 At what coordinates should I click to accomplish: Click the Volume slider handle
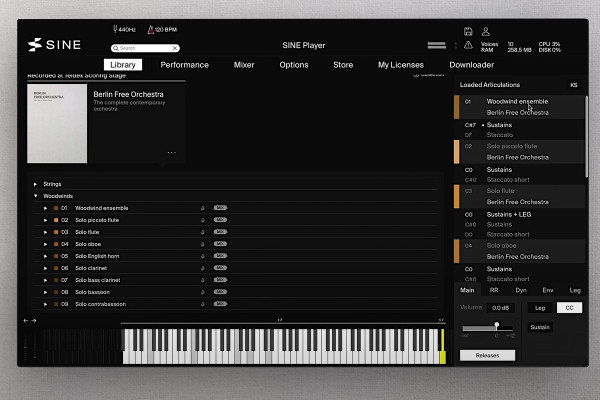pos(497,325)
